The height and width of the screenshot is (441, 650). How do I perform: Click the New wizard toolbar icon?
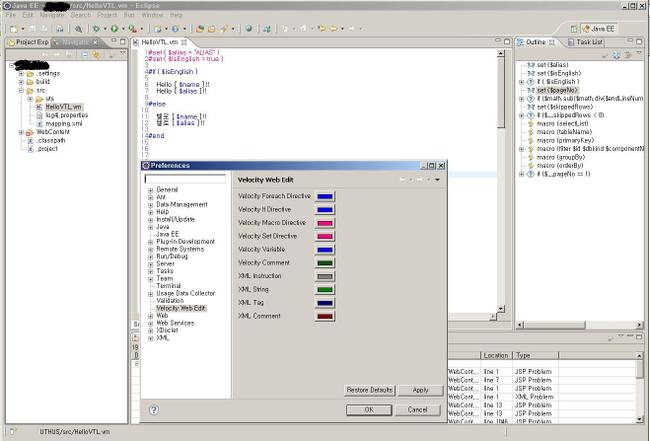pos(14,29)
